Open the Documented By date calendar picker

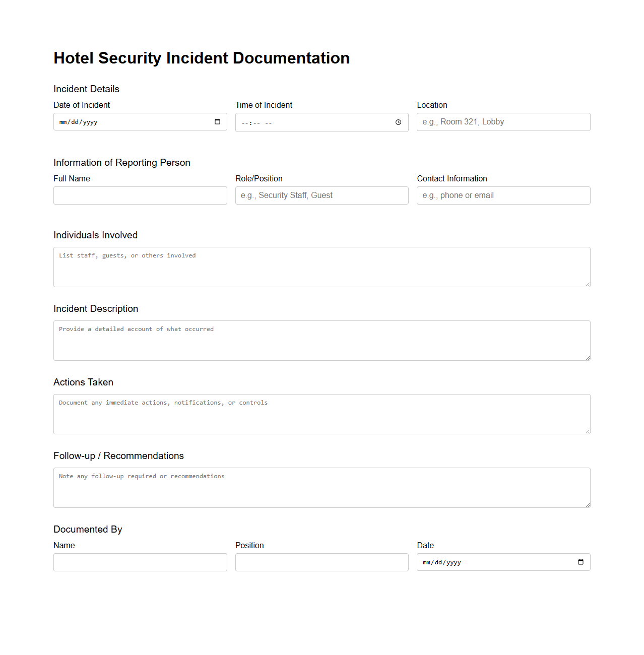581,562
